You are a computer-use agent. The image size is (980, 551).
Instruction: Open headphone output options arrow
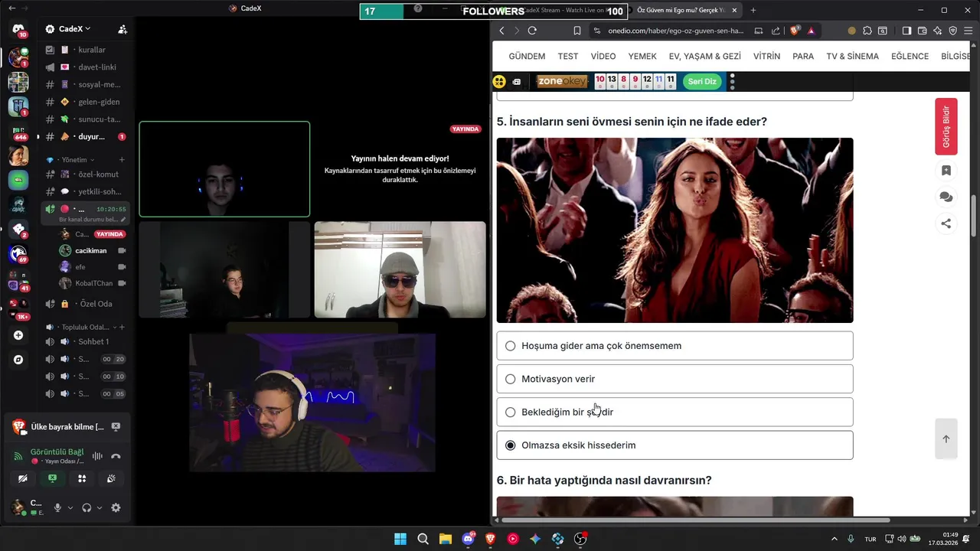[x=100, y=507]
